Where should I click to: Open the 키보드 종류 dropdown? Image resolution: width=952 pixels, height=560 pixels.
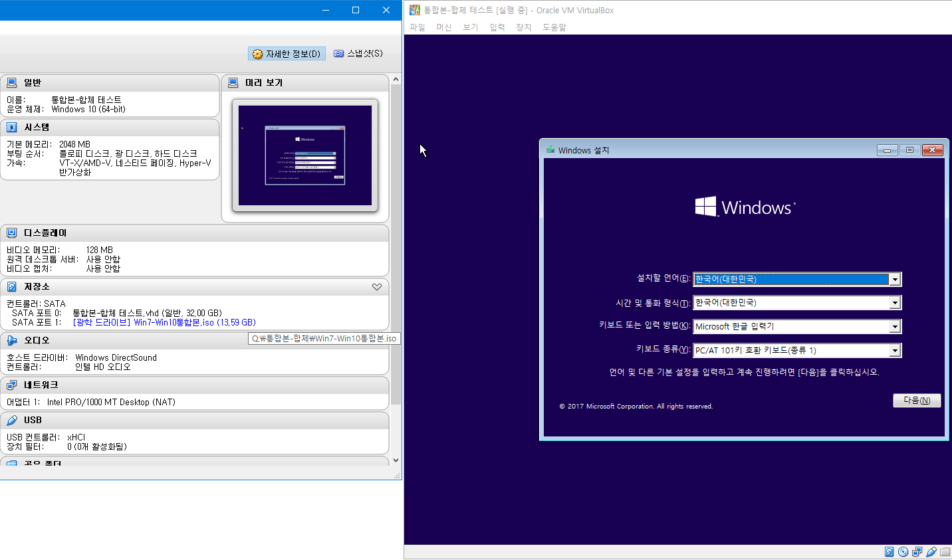895,351
